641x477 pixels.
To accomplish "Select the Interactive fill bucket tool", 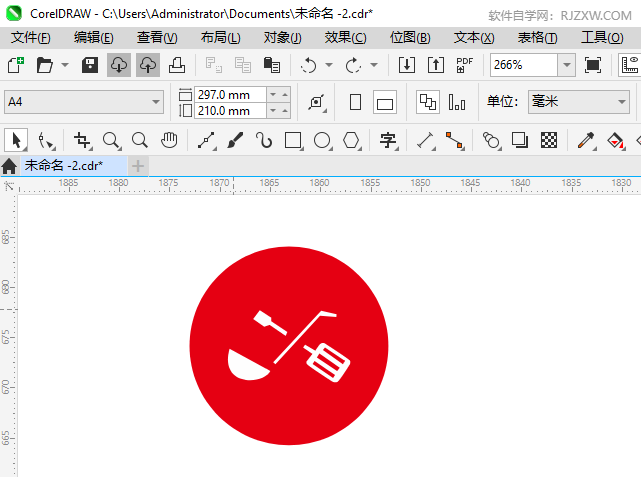I will 616,141.
